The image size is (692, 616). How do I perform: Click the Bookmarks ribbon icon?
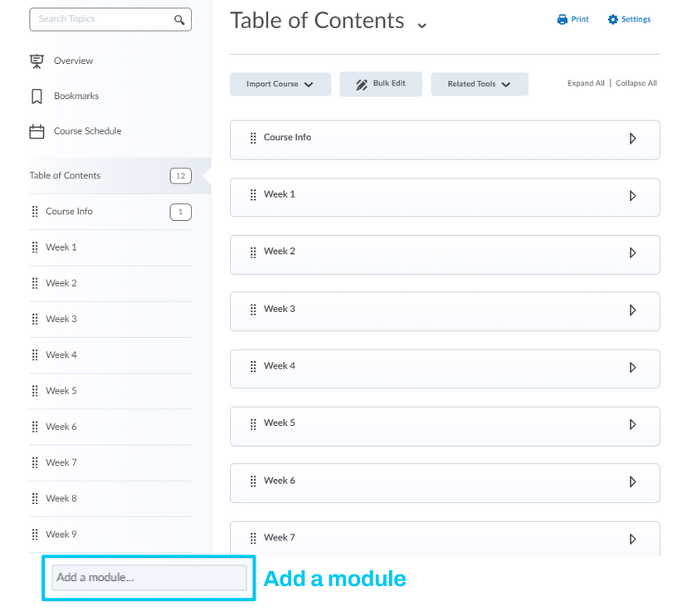tap(37, 96)
